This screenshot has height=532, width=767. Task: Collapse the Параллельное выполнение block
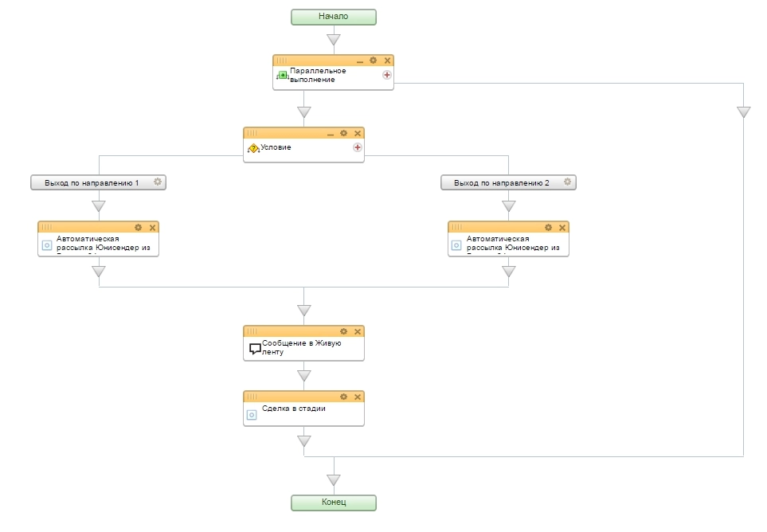point(359,61)
